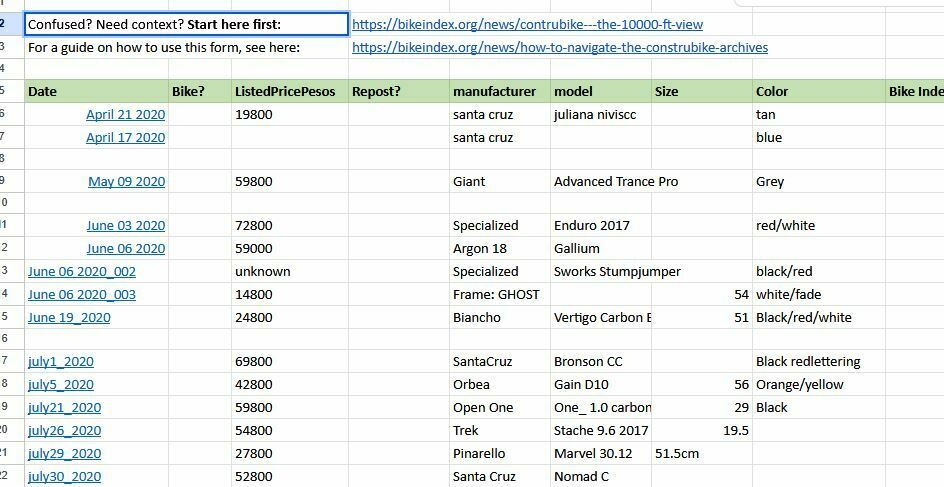Open the April 21 2020 date link
944x487 pixels.
(x=125, y=115)
